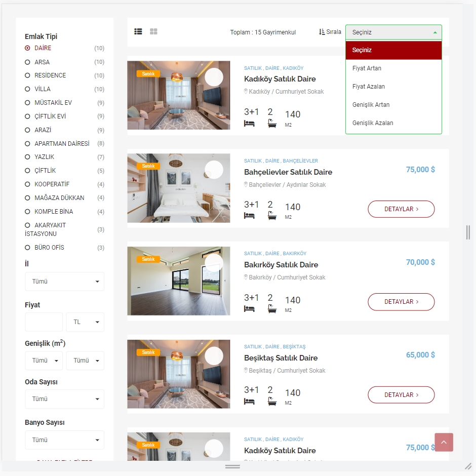
Task: Click bed icon on Bahçelievler listing
Action: click(249, 216)
